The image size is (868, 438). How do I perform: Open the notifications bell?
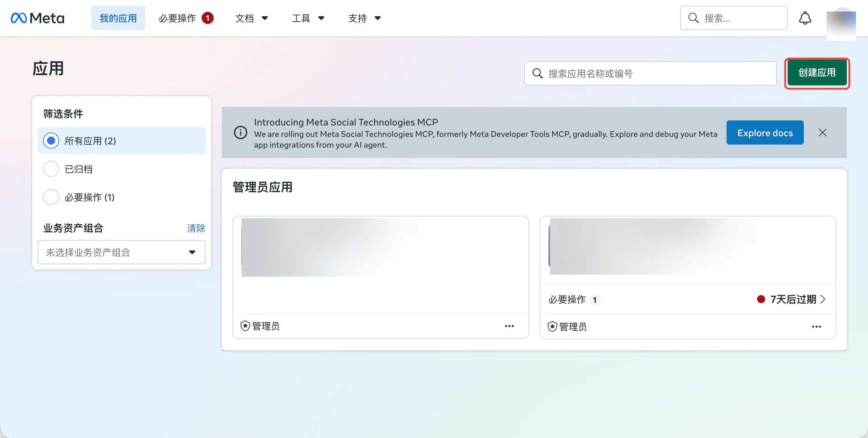805,18
